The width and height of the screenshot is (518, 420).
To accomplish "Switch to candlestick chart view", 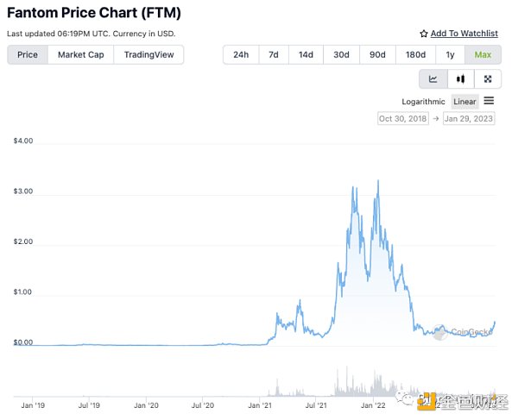I will tap(460, 79).
